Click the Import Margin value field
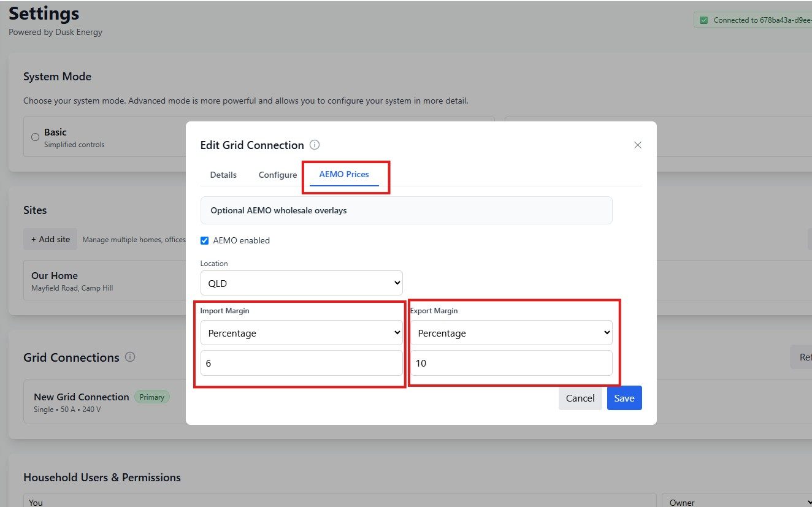The height and width of the screenshot is (507, 812). click(302, 363)
